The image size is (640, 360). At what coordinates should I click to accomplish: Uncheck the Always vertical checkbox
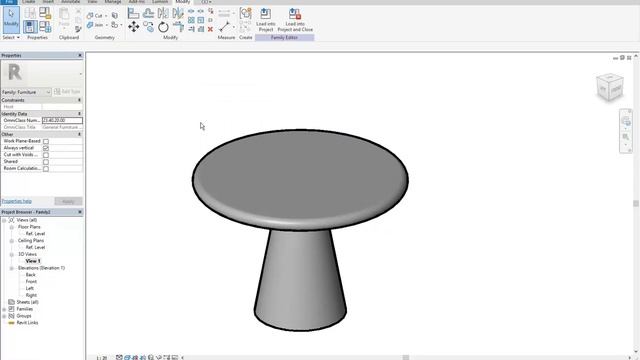pyautogui.click(x=46, y=148)
